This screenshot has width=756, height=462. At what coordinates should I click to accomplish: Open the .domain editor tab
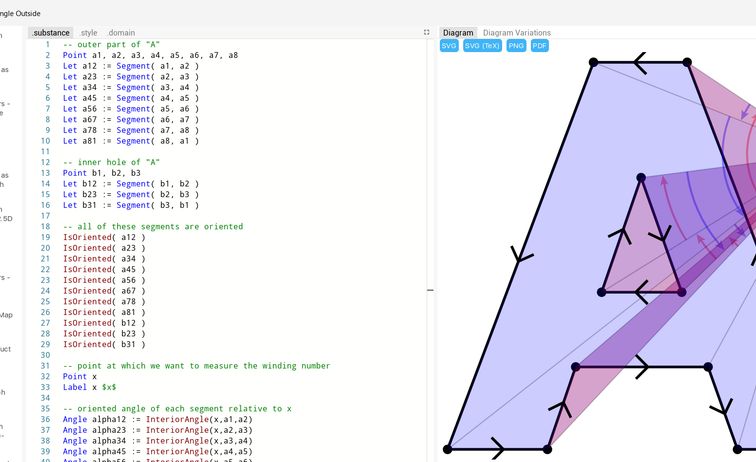coord(121,33)
